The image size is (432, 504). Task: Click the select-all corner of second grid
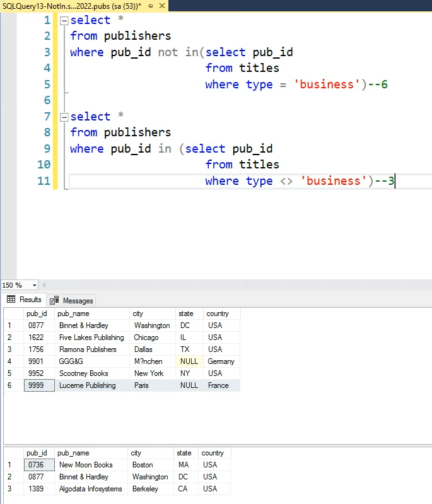(13, 453)
